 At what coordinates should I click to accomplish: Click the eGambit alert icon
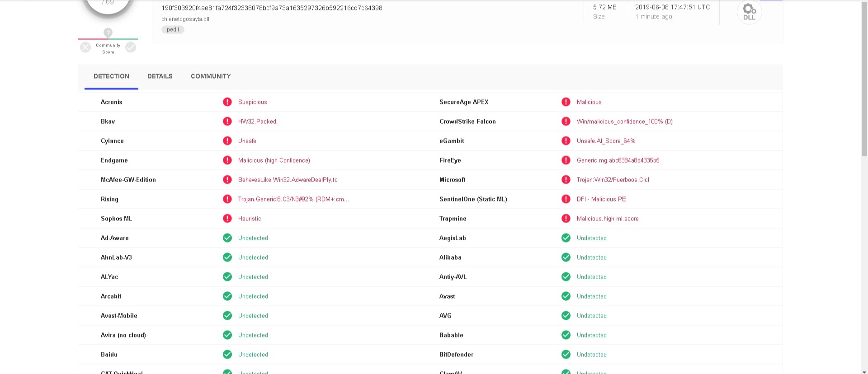point(566,141)
